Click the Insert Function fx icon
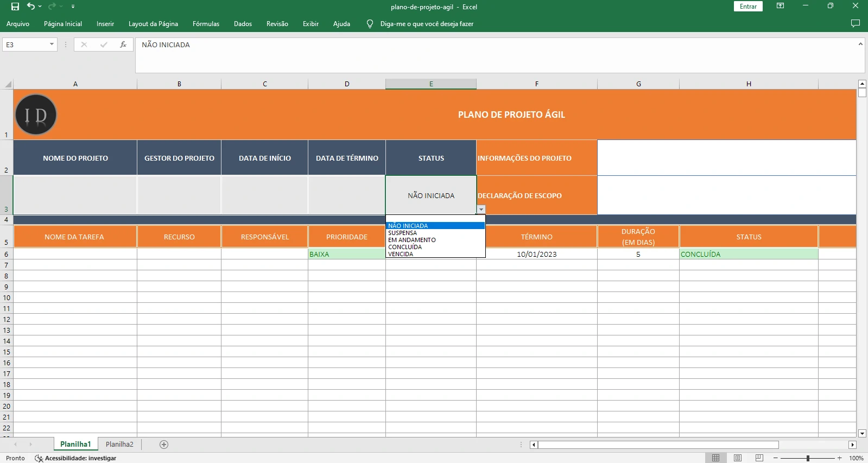This screenshot has width=868, height=463. [123, 45]
